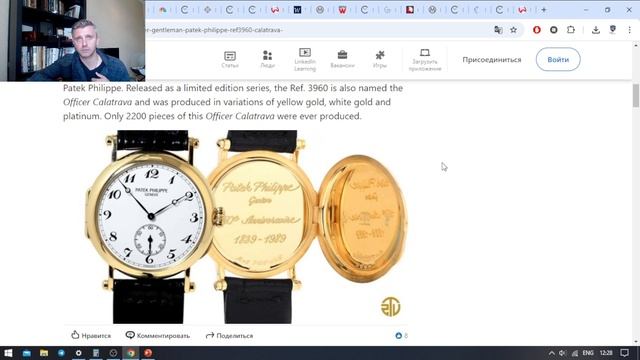Switch to the tab with Google G icon
This screenshot has width=640, height=360.
tap(387, 10)
